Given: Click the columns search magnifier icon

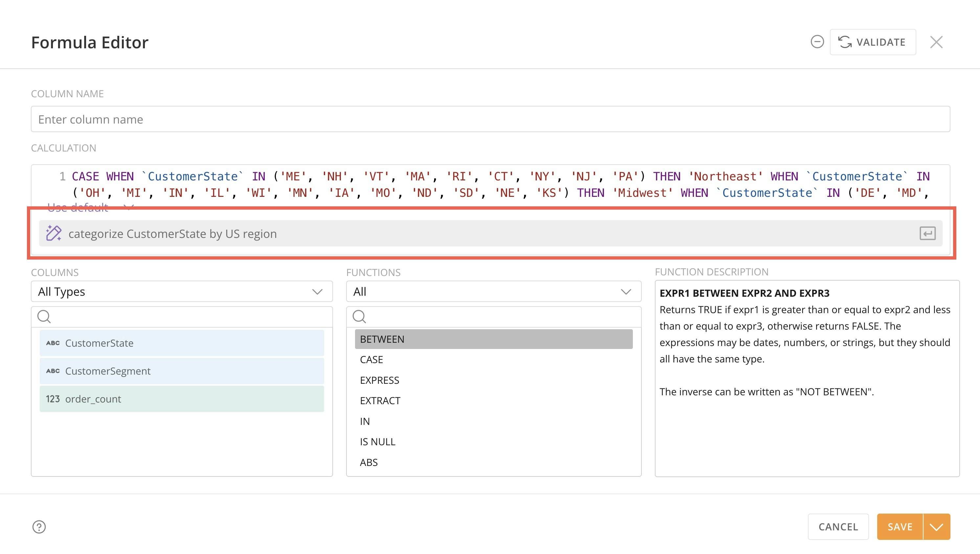Looking at the screenshot, I should click(x=44, y=316).
